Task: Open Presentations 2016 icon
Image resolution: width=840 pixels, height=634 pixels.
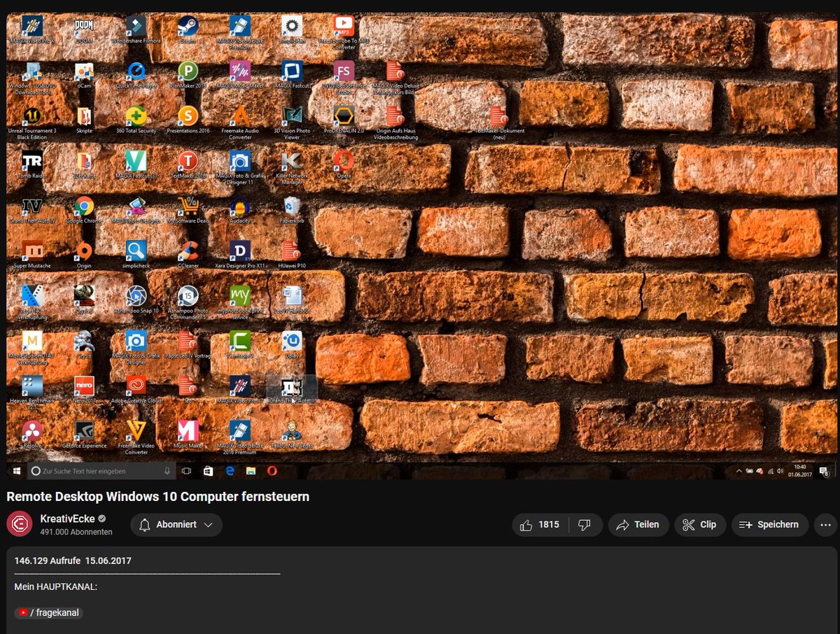Action: [188, 120]
